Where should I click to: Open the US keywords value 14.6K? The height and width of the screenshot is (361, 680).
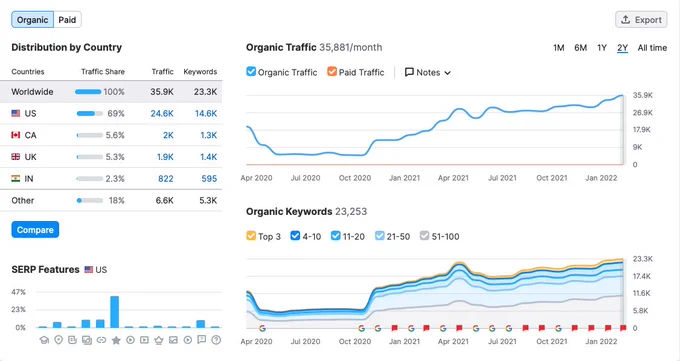[206, 113]
